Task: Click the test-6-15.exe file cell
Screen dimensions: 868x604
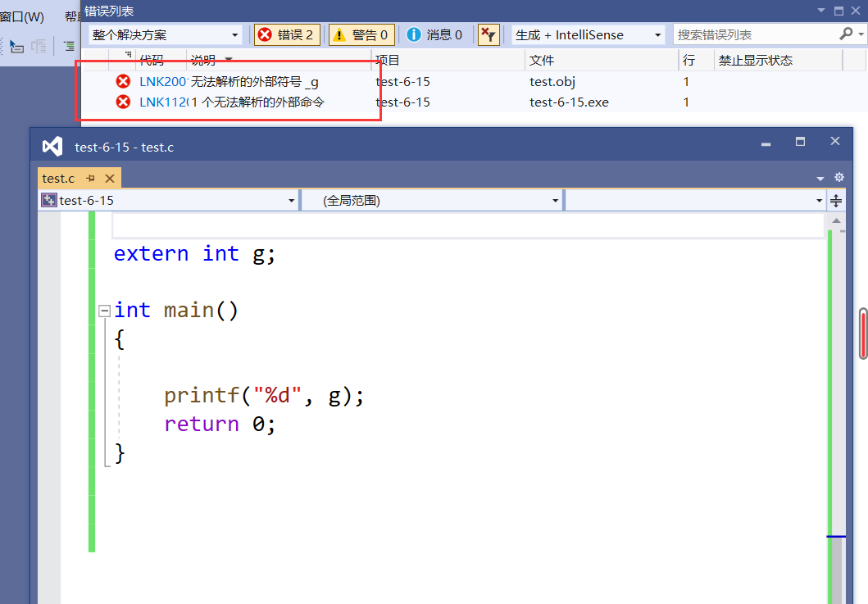Action: tap(569, 102)
